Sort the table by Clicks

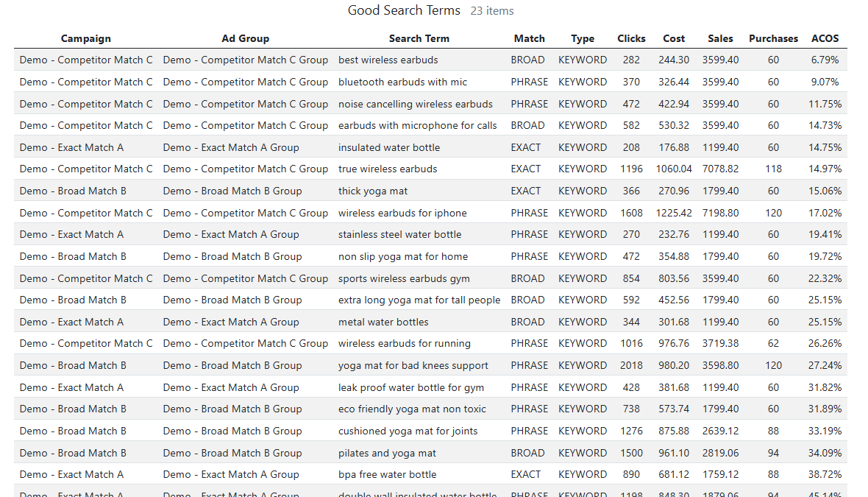(631, 38)
